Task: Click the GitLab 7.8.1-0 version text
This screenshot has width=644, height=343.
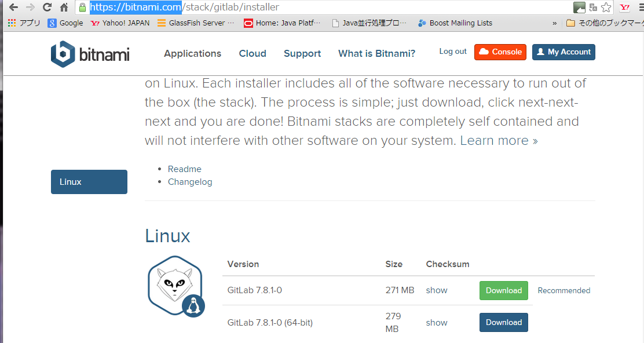Action: tap(255, 290)
